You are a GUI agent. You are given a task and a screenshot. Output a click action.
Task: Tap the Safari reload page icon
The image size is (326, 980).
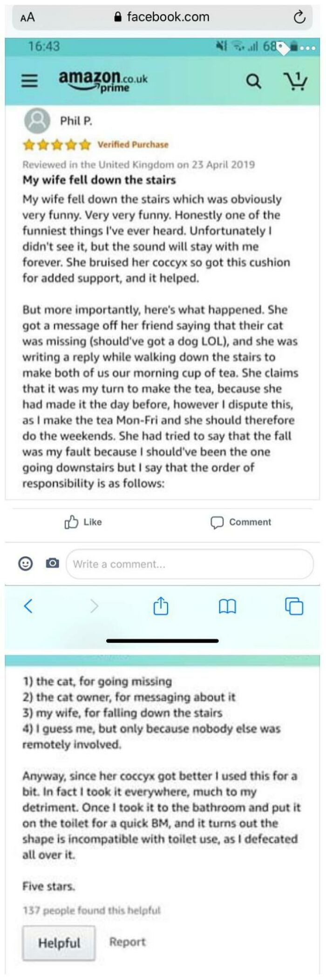(x=299, y=17)
